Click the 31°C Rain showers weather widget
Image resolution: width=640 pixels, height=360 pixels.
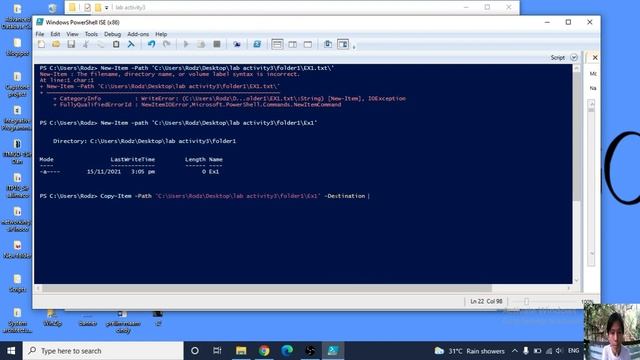pos(469,351)
